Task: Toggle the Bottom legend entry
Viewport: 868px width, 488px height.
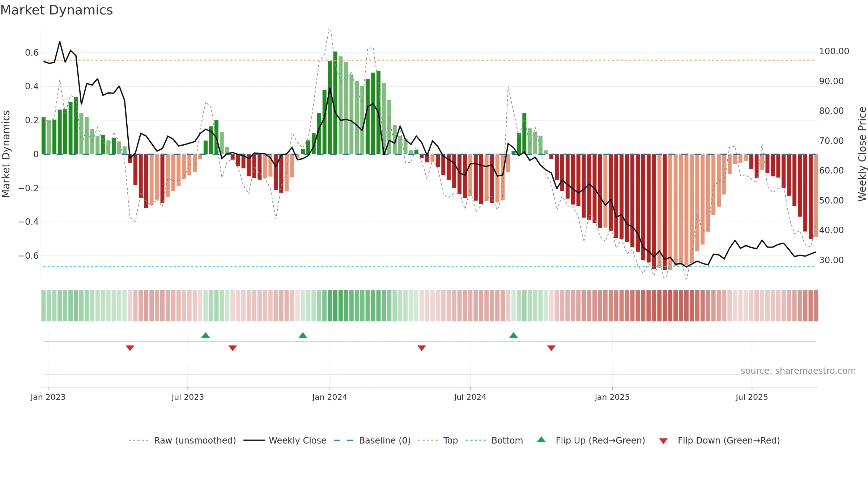Action: [x=494, y=440]
